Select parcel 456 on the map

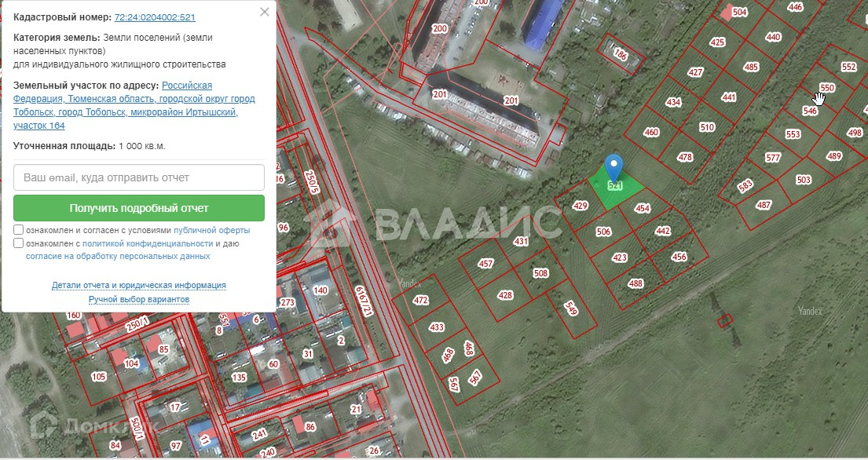pyautogui.click(x=679, y=257)
